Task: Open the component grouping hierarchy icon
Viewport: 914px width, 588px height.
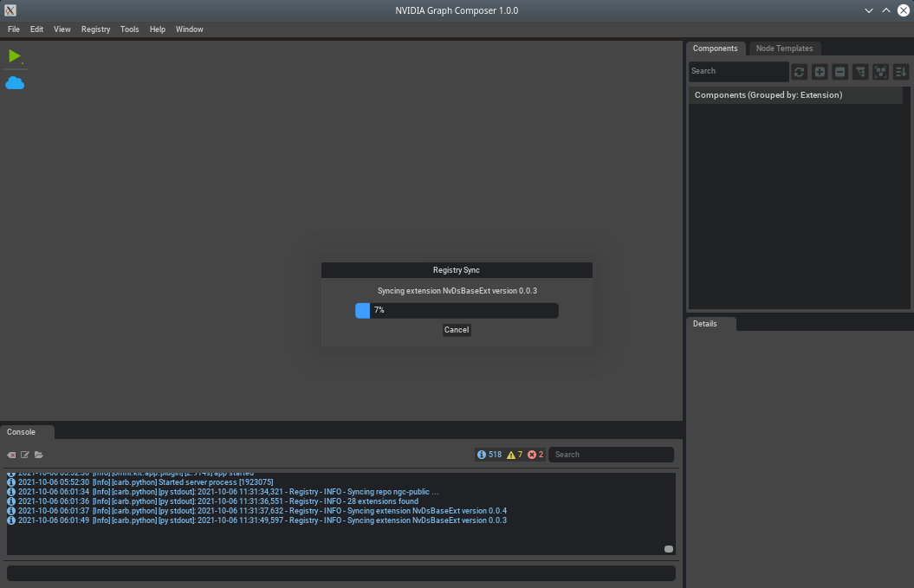Action: point(860,72)
